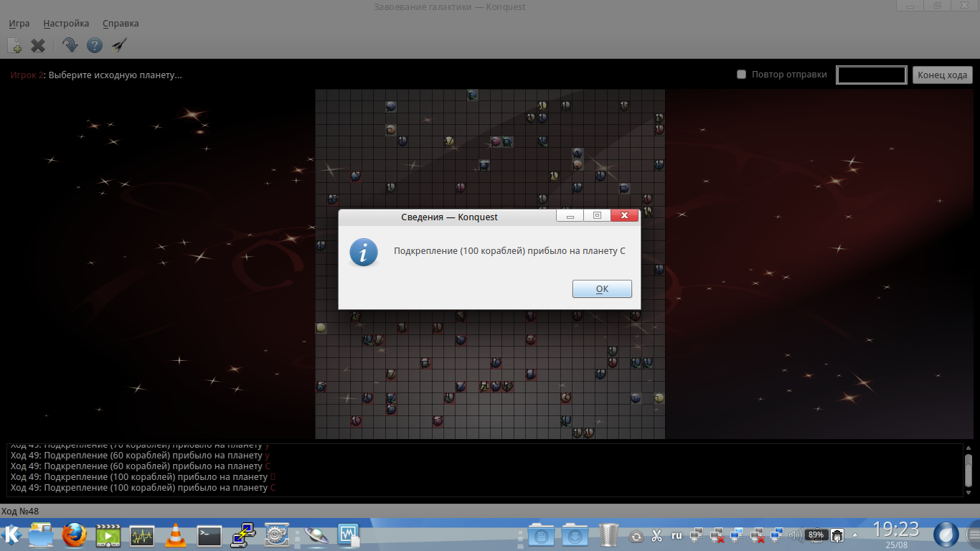This screenshot has width=980, height=551.
Task: Start a new game via toolbar icon
Action: [15, 45]
